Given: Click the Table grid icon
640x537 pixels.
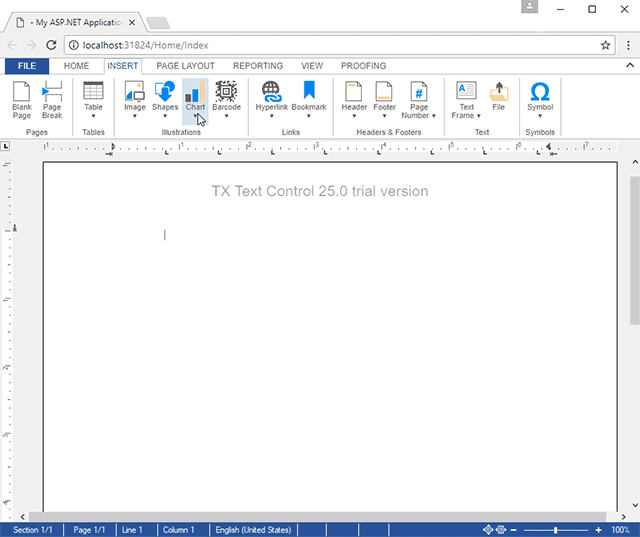Looking at the screenshot, I should (93, 91).
